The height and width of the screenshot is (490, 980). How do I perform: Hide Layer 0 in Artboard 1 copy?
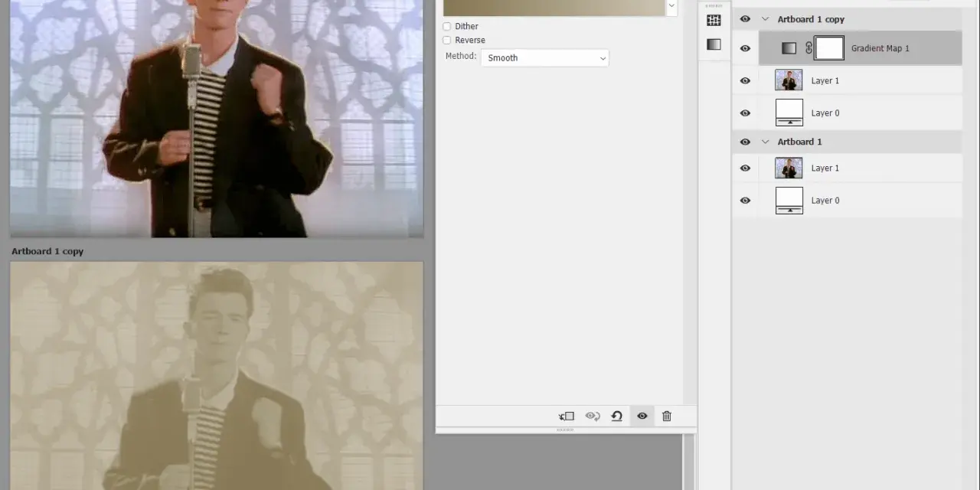pos(745,113)
